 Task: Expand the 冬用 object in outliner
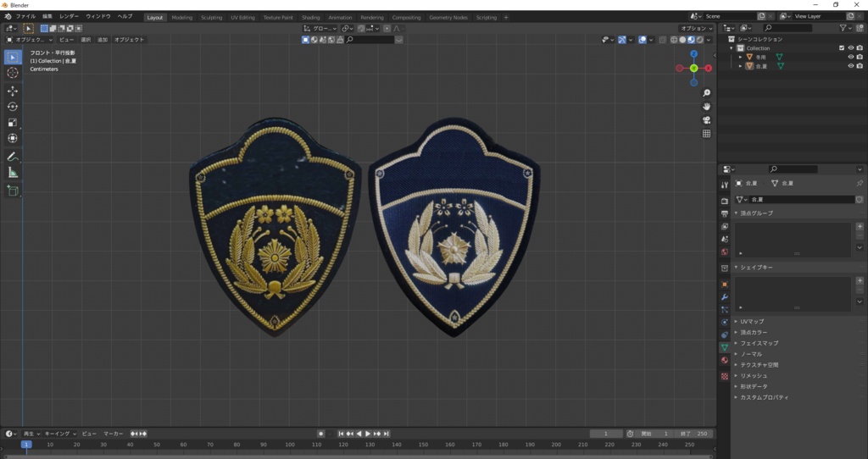(741, 57)
